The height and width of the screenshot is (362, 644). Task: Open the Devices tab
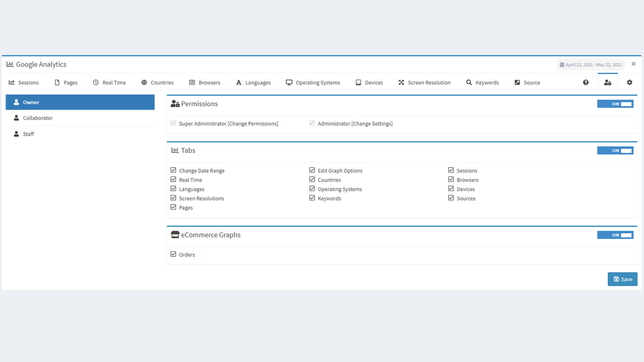[369, 82]
